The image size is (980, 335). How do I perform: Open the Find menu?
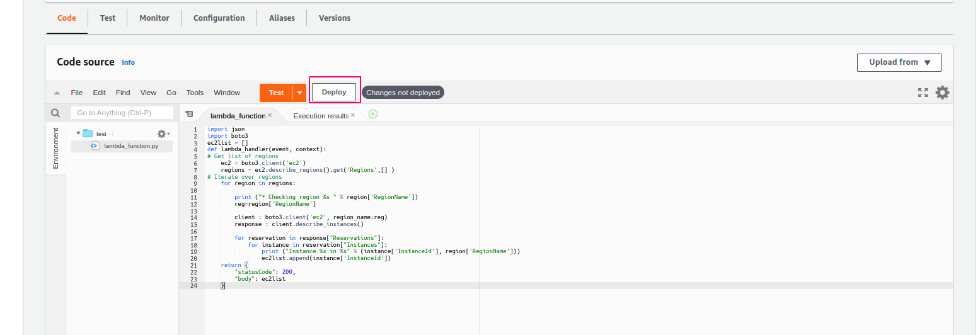[123, 93]
